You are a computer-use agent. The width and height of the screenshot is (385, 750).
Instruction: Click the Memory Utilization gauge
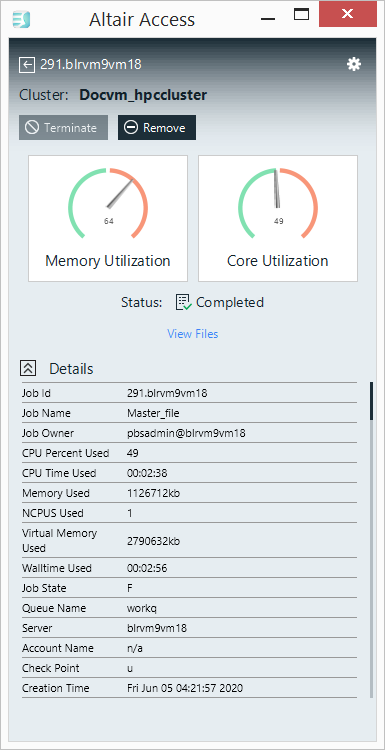point(108,218)
